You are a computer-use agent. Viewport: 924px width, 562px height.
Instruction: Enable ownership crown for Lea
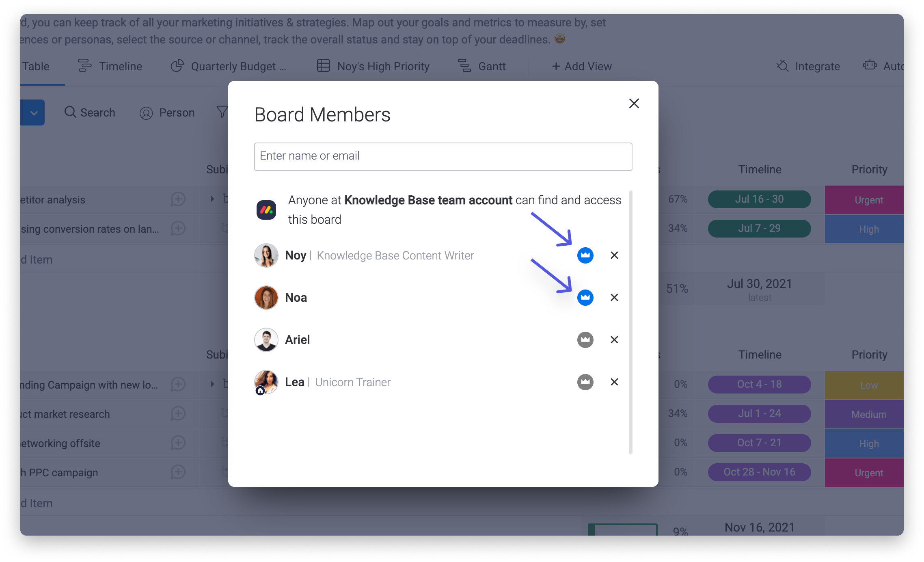585,382
